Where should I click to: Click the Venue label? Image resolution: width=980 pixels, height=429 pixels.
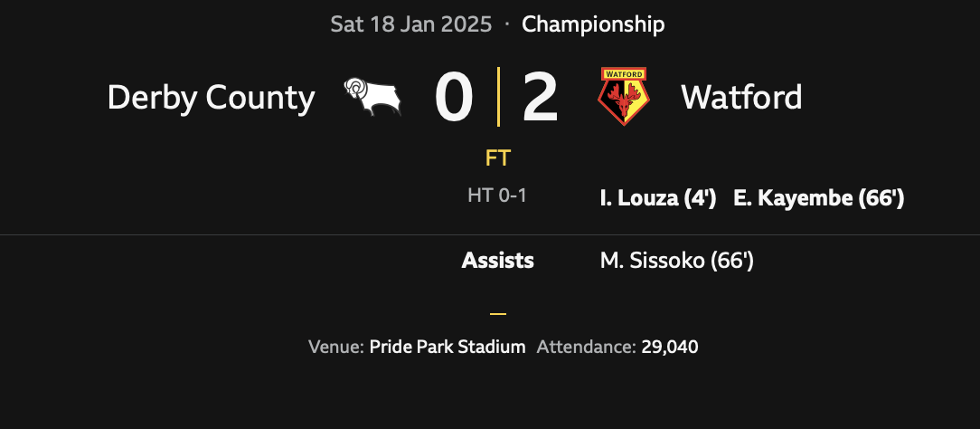pos(336,347)
